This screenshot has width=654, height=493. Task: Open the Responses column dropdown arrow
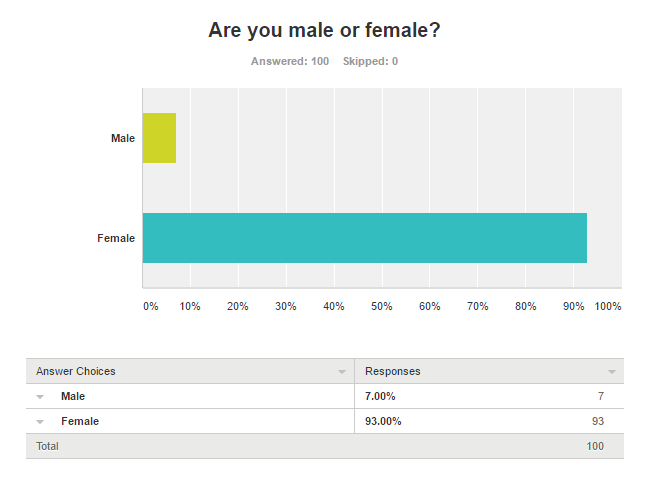click(x=611, y=372)
